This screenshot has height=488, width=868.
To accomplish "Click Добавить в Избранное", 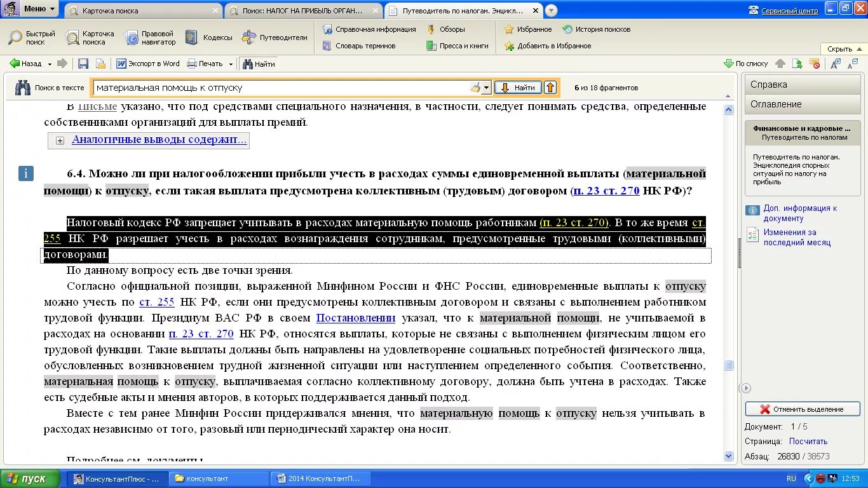I will pos(548,46).
